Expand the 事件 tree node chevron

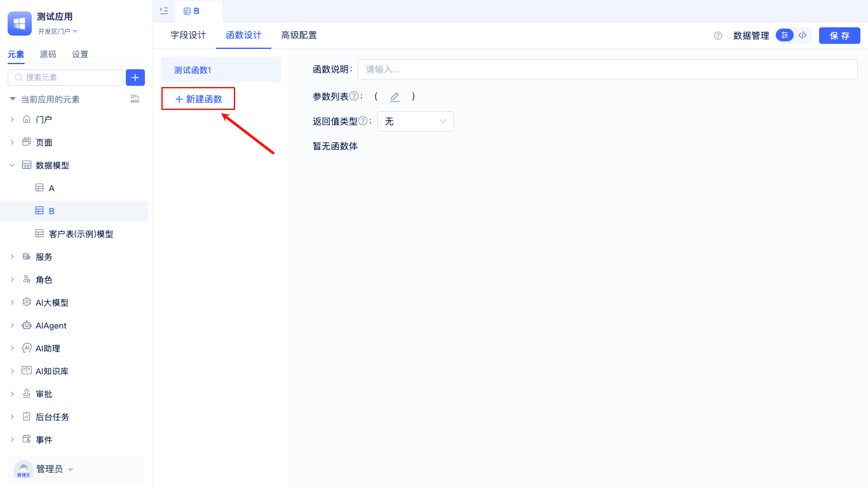(x=12, y=440)
